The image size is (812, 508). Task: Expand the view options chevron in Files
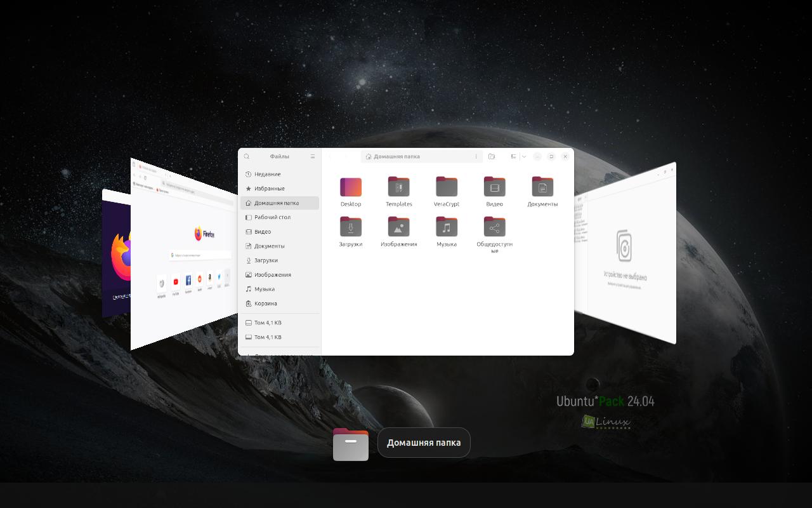pyautogui.click(x=524, y=156)
